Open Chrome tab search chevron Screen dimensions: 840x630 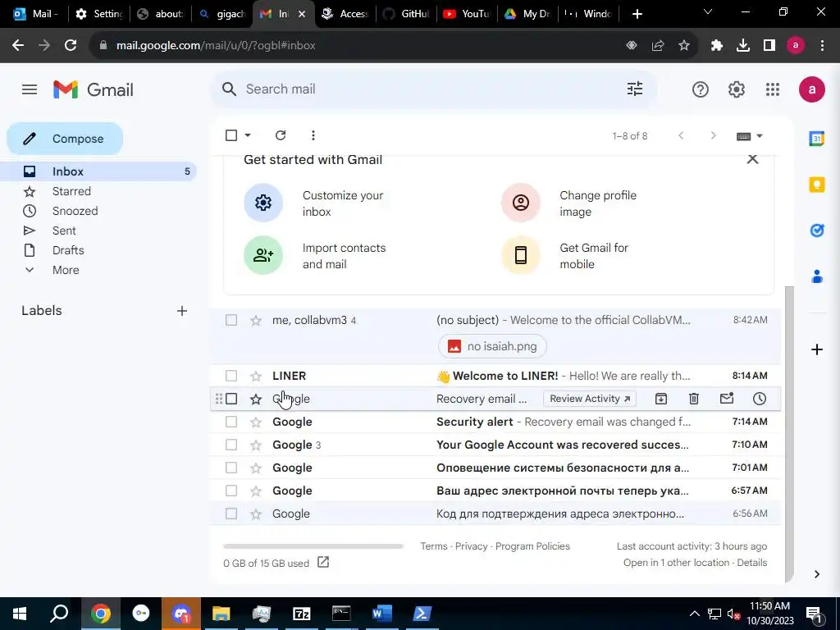(x=708, y=12)
